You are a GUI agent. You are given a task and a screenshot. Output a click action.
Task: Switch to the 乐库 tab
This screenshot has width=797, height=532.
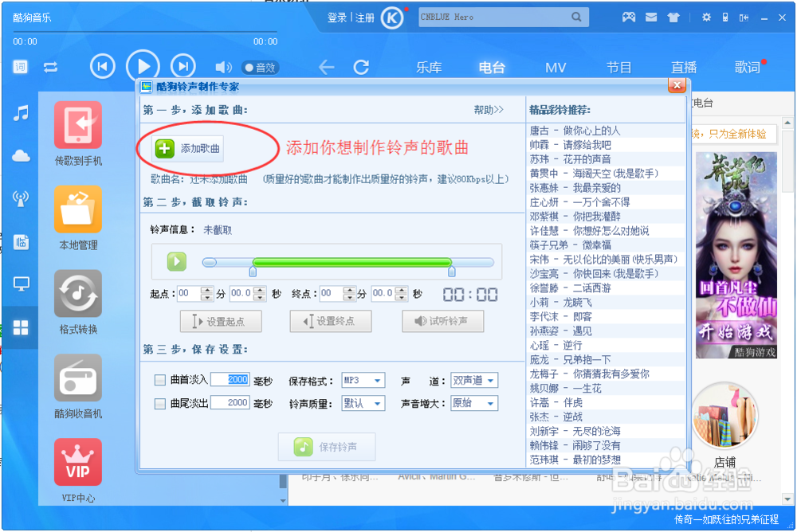pyautogui.click(x=429, y=67)
